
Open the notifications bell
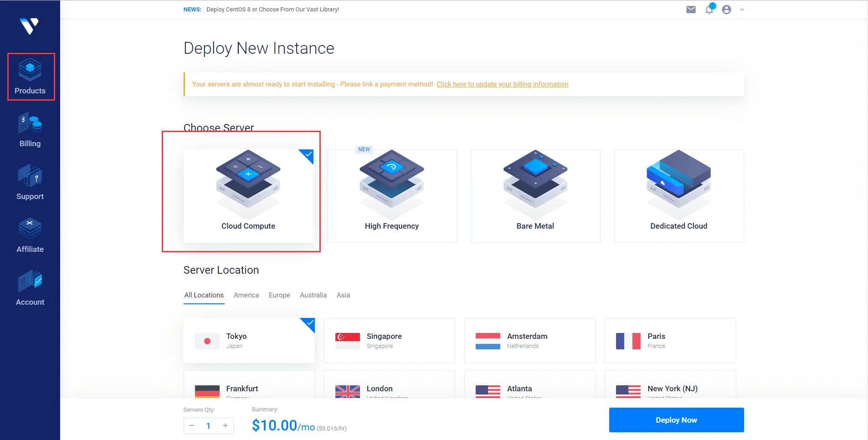tap(709, 9)
